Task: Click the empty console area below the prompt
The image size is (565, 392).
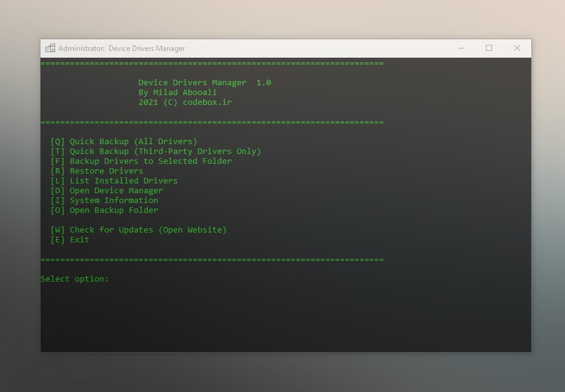Action: point(285,319)
